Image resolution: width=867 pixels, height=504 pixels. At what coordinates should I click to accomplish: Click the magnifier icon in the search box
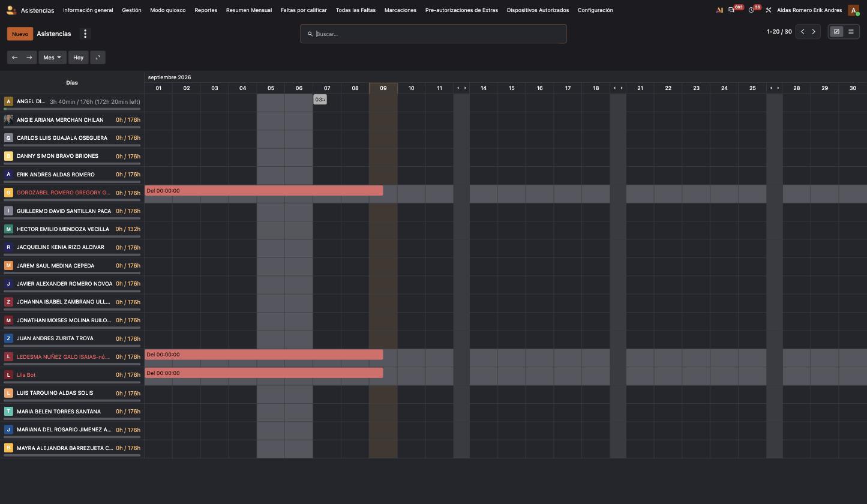pyautogui.click(x=310, y=34)
